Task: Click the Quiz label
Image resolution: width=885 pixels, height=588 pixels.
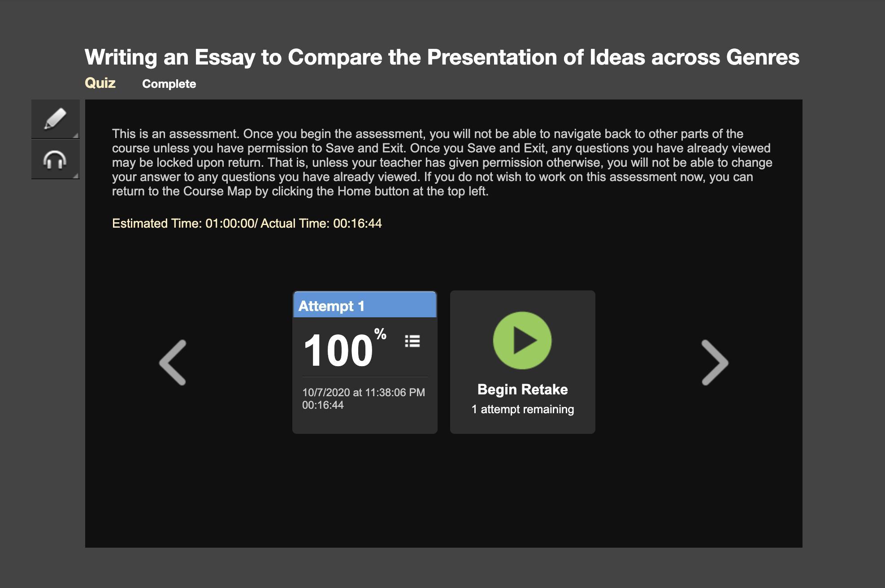Action: click(100, 83)
